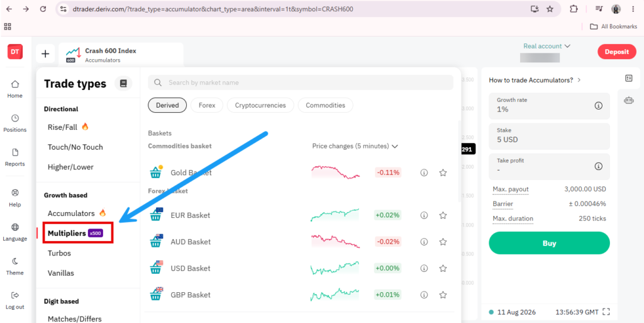Image resolution: width=644 pixels, height=323 pixels.
Task: Favorite the AUD Basket with star
Action: 443,242
